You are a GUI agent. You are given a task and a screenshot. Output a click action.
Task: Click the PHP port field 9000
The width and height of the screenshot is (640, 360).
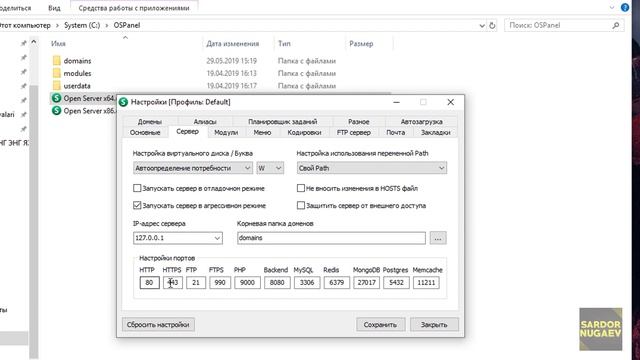[x=247, y=282]
